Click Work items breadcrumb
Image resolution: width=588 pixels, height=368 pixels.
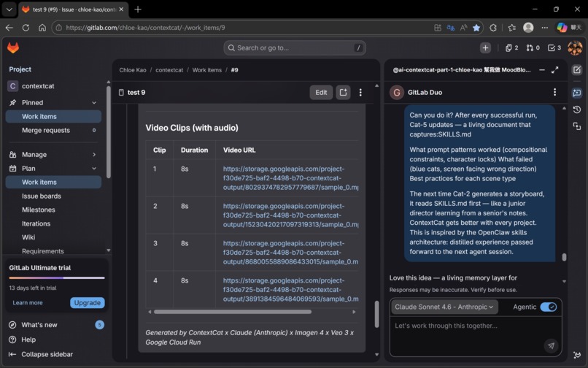pyautogui.click(x=207, y=70)
